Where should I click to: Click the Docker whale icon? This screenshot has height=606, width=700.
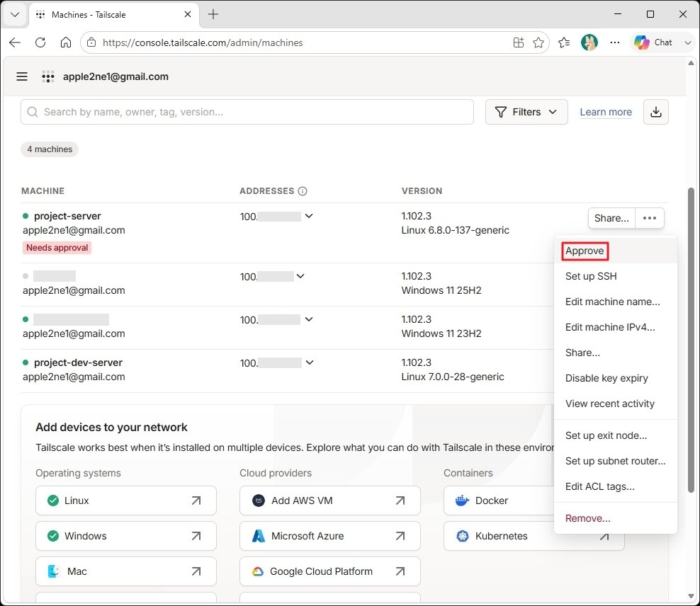(462, 501)
